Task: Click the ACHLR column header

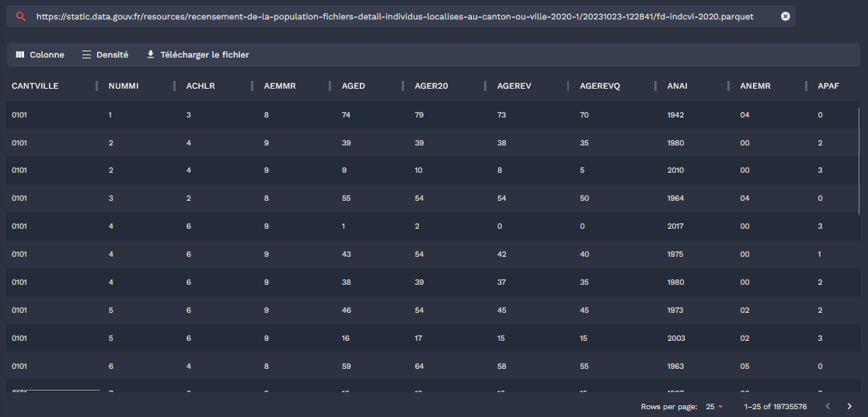Action: [x=200, y=86]
